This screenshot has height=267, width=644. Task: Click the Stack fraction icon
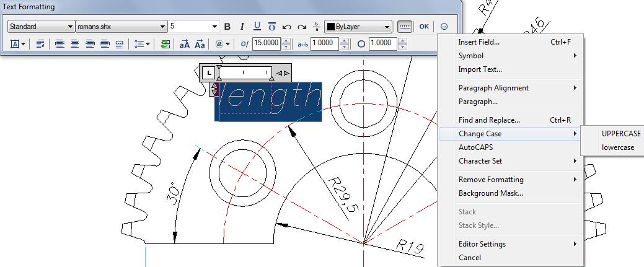tap(317, 27)
